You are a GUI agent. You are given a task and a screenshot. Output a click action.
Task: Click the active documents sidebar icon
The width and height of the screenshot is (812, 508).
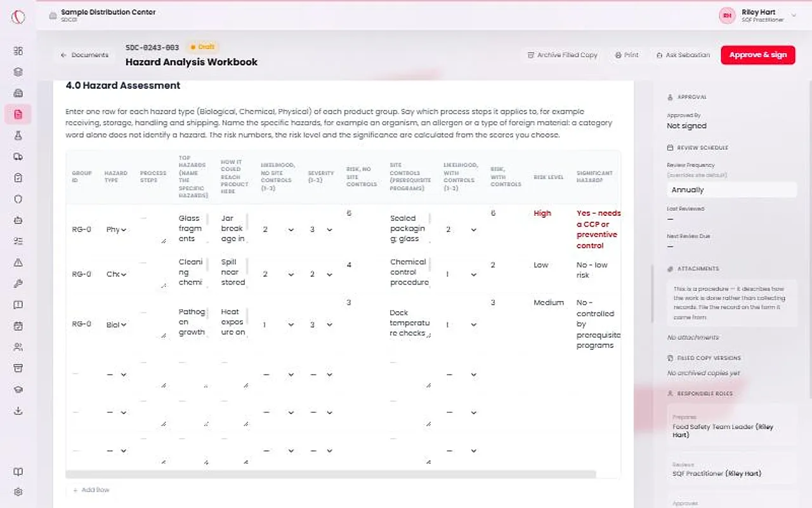click(x=18, y=114)
